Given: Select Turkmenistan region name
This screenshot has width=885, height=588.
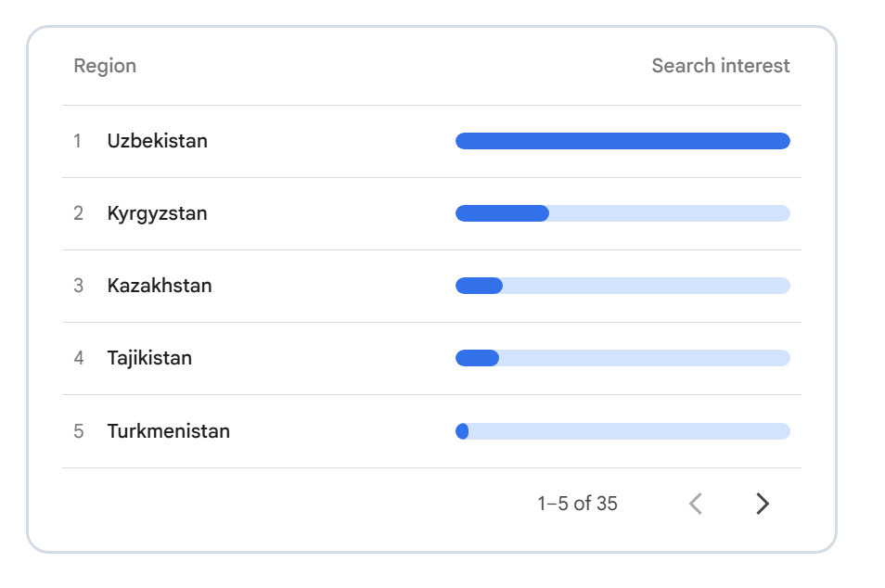Looking at the screenshot, I should (168, 431).
